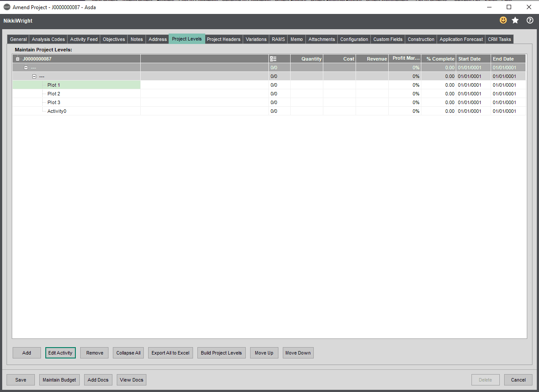Click the Add Docs button
Screen dimensions: 539x392
tap(98, 380)
